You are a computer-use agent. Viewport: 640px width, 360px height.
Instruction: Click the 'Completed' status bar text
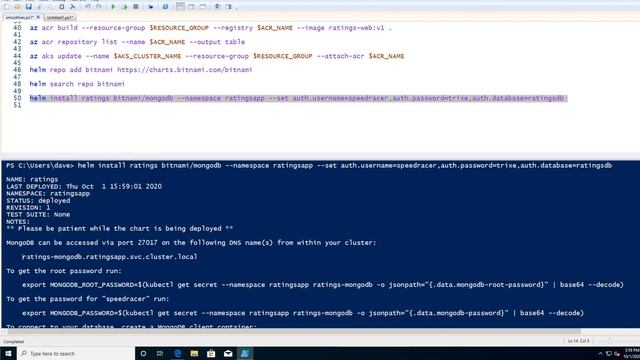tap(13, 342)
